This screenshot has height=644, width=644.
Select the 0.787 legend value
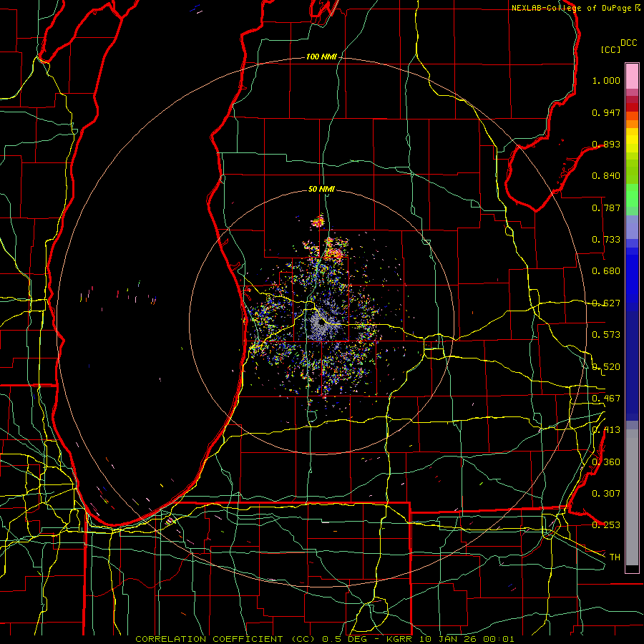606,208
